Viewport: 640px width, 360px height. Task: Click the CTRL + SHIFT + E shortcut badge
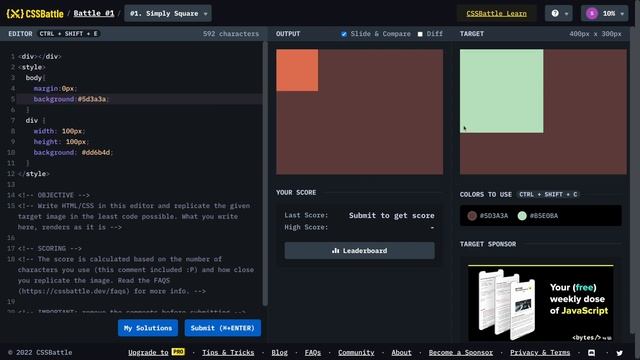(69, 34)
